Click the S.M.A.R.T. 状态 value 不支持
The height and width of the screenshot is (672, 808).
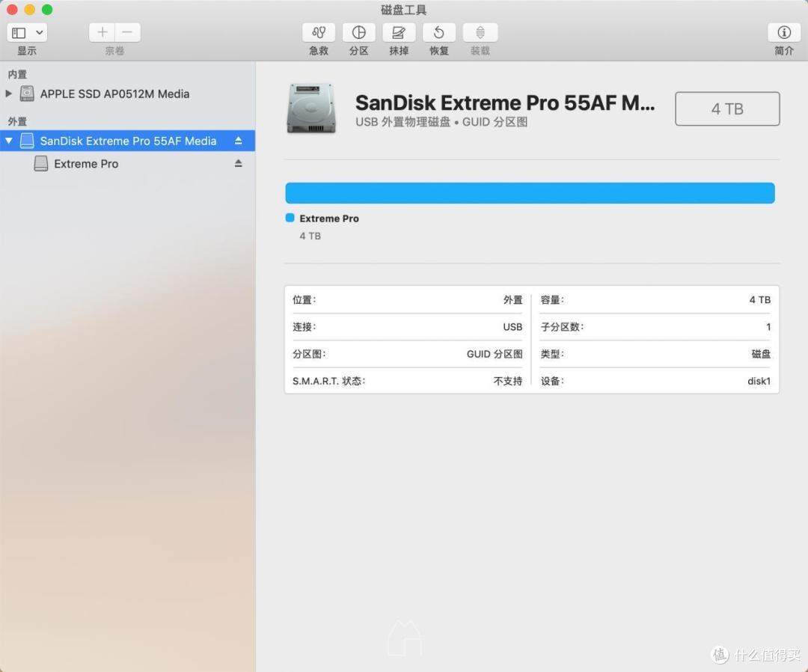508,382
